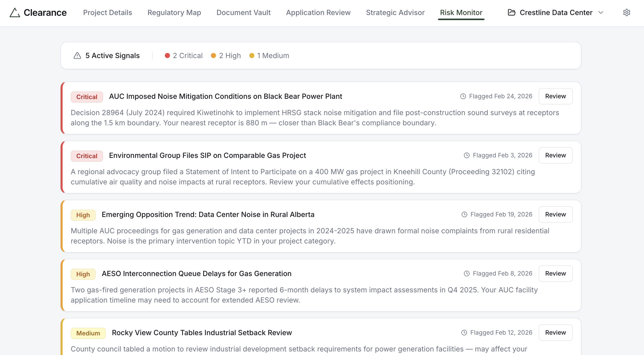This screenshot has height=355, width=644.
Task: Select the High badge on the AESO delays signal
Action: click(x=83, y=274)
